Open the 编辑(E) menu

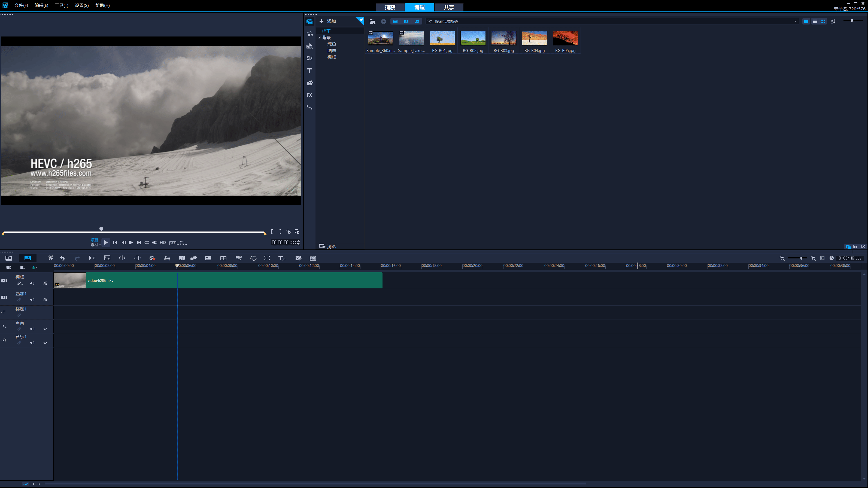(41, 5)
